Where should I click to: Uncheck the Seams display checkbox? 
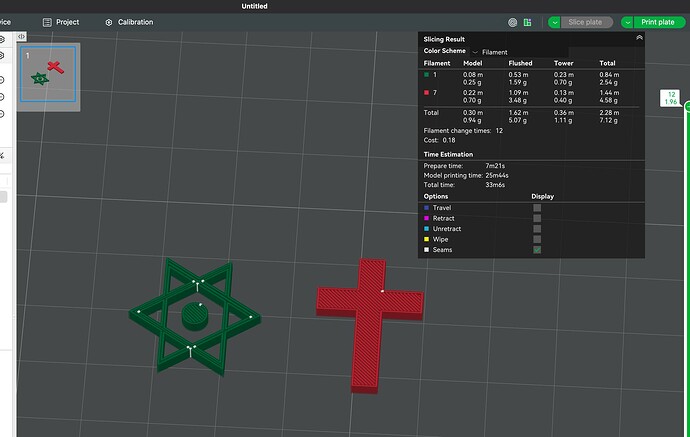[x=537, y=250]
